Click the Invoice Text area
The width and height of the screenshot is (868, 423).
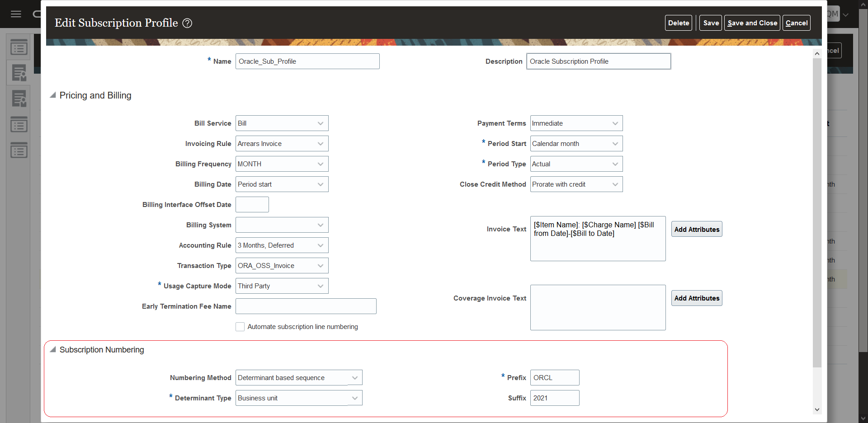point(598,239)
